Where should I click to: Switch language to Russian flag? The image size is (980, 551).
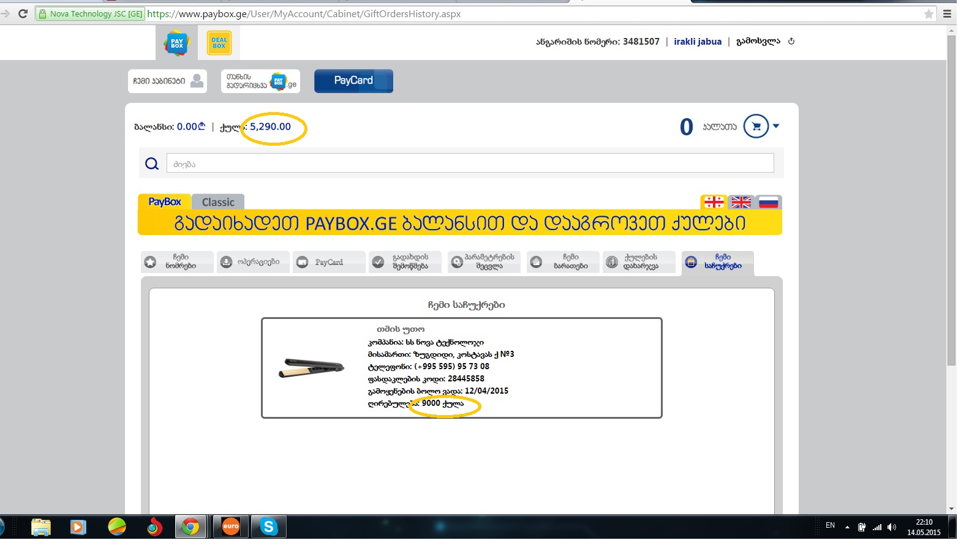pos(769,202)
